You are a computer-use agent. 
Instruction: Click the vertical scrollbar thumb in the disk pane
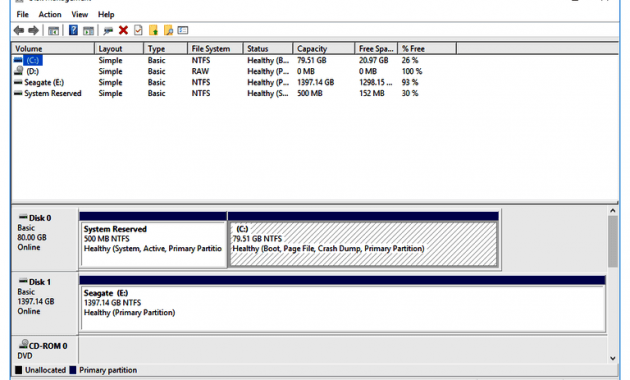click(x=613, y=241)
